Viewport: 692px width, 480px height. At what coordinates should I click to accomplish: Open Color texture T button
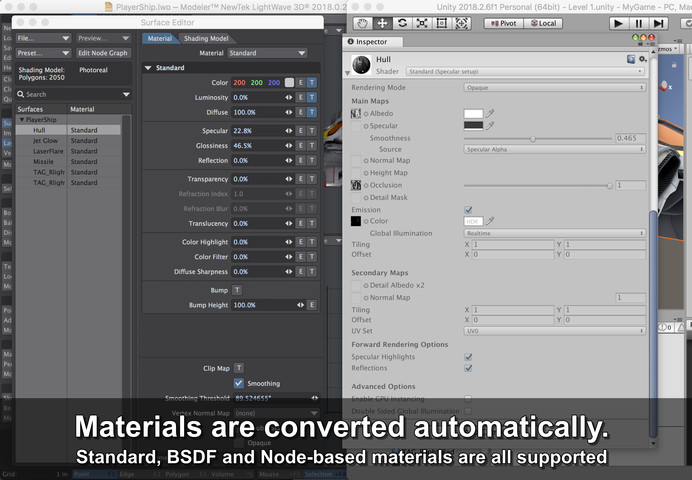[312, 82]
